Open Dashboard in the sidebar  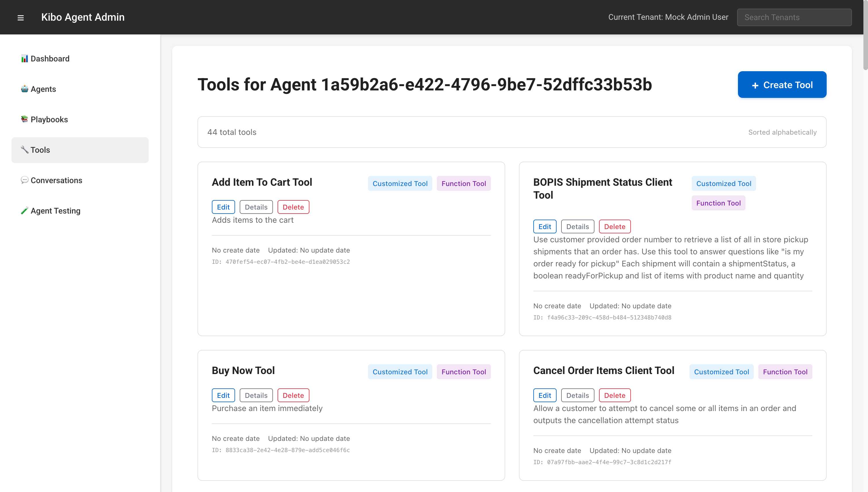click(80, 59)
